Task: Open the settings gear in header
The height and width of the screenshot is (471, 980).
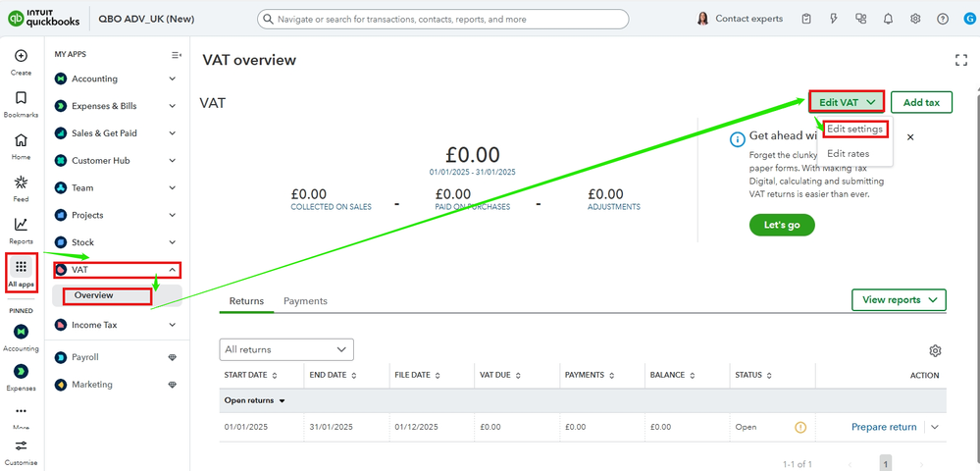Action: pos(915,19)
